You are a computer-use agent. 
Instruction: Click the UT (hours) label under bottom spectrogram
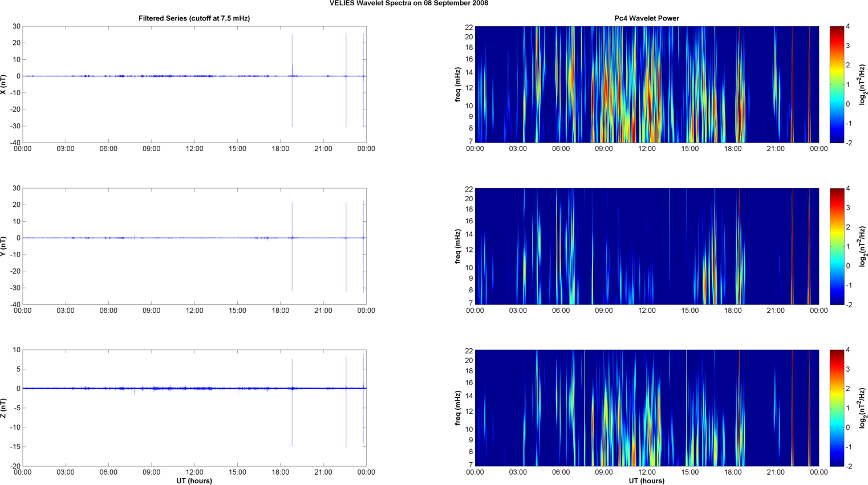(646, 481)
